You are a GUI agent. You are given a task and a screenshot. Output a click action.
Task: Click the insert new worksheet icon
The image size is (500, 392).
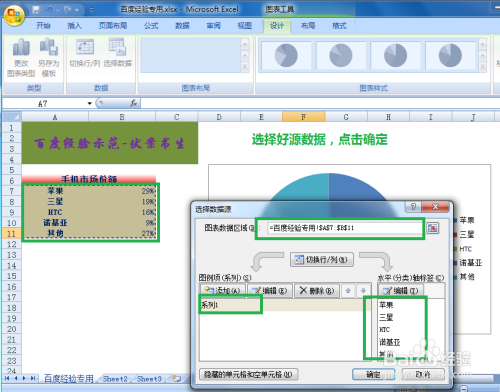tap(177, 379)
